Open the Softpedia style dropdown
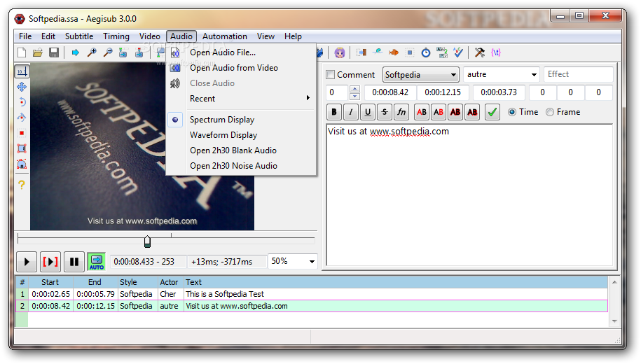The width and height of the screenshot is (641, 364). tap(420, 75)
